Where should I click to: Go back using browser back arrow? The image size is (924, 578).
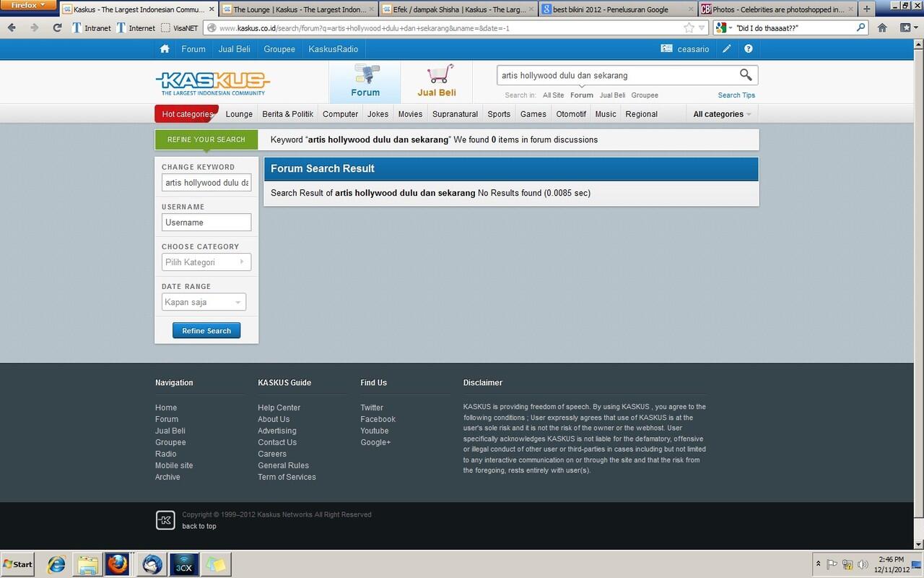13,27
